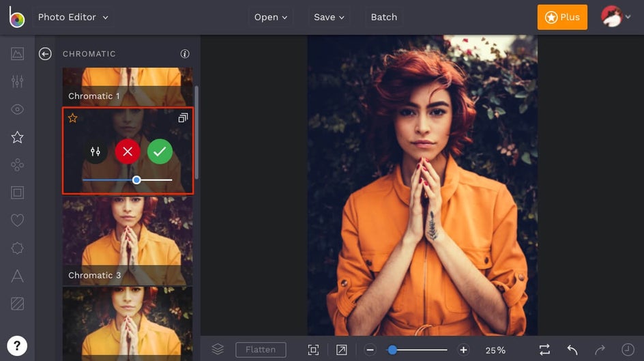The height and width of the screenshot is (361, 644).
Task: Open the Open dropdown menu
Action: pyautogui.click(x=271, y=17)
